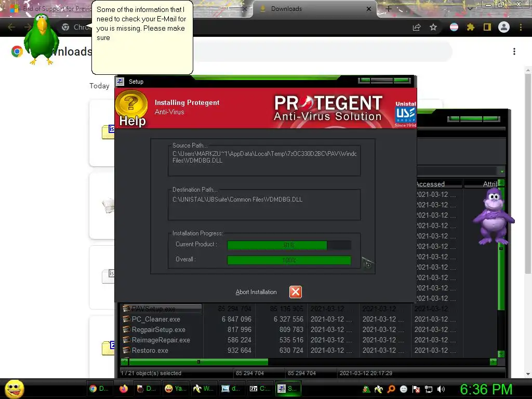Open a new browser tab
Viewport: 532px width, 399px height.
tap(389, 9)
